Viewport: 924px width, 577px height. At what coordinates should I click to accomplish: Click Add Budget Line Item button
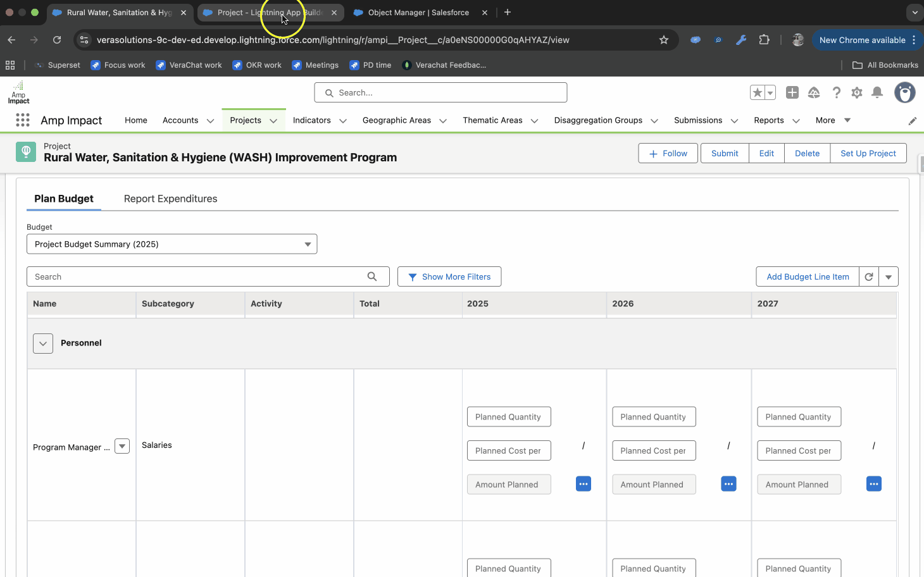point(808,276)
